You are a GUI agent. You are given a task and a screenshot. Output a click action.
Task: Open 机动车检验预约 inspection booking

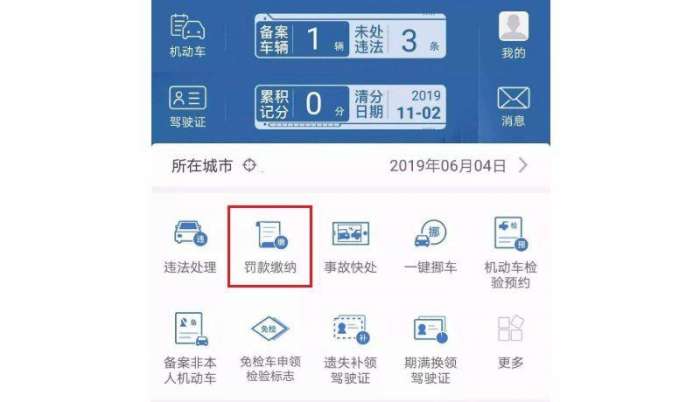[x=511, y=252]
